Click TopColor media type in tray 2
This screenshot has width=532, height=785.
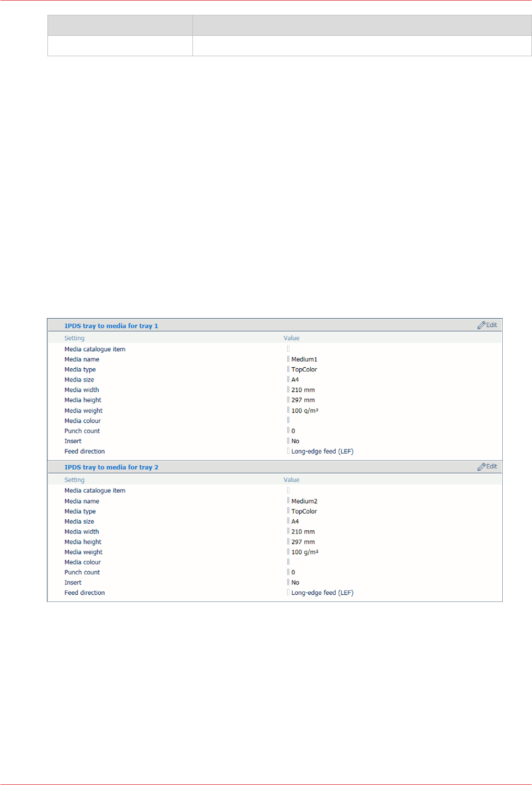(304, 511)
